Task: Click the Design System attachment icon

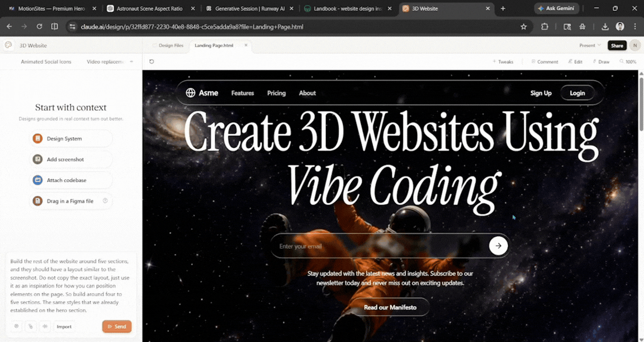Action: [x=37, y=138]
